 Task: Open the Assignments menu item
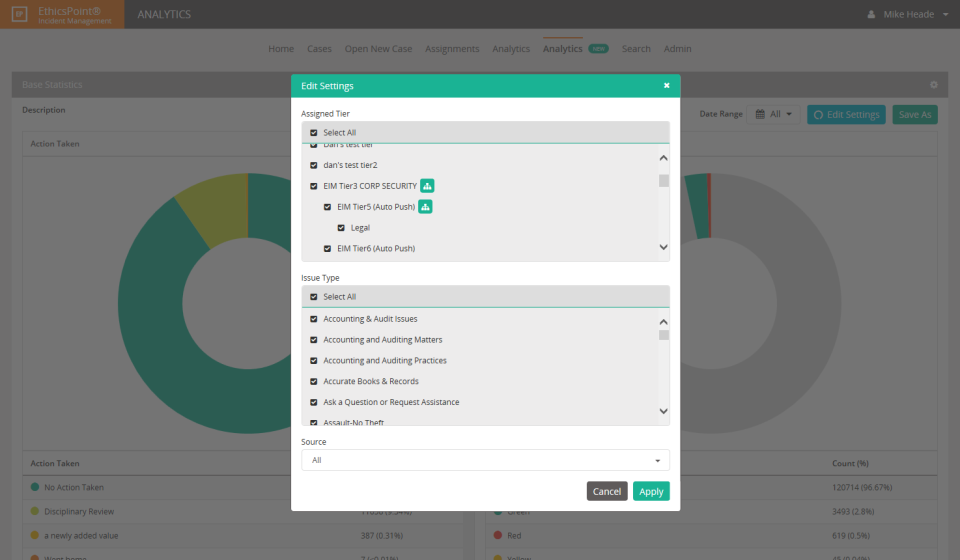(x=452, y=49)
